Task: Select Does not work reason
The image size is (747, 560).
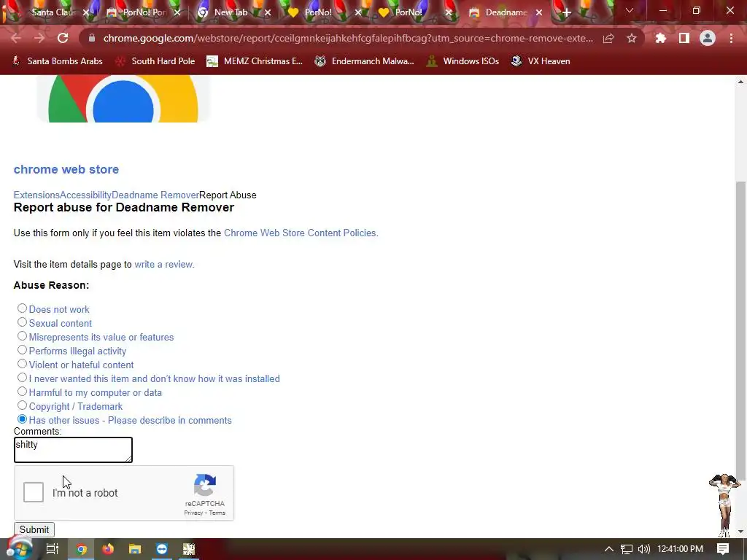Action: click(22, 308)
